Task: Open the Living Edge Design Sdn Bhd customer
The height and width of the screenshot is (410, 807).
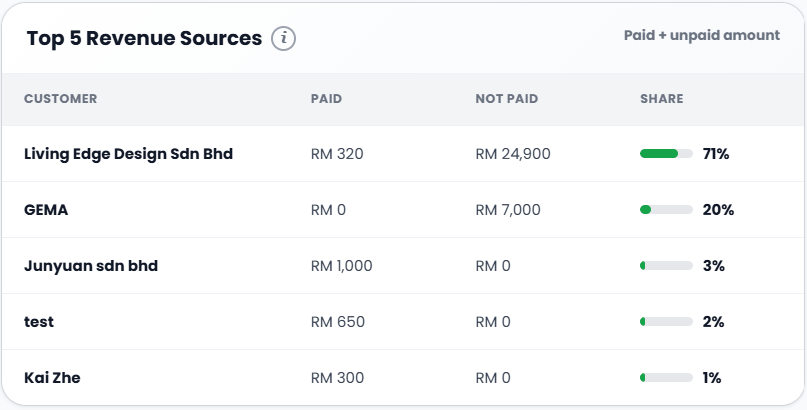Action: coord(128,154)
